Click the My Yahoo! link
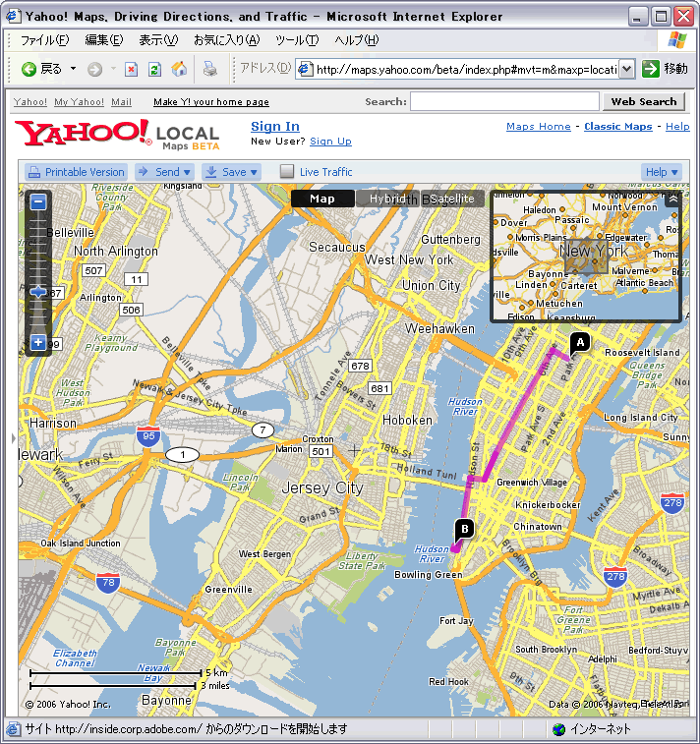 (x=80, y=101)
